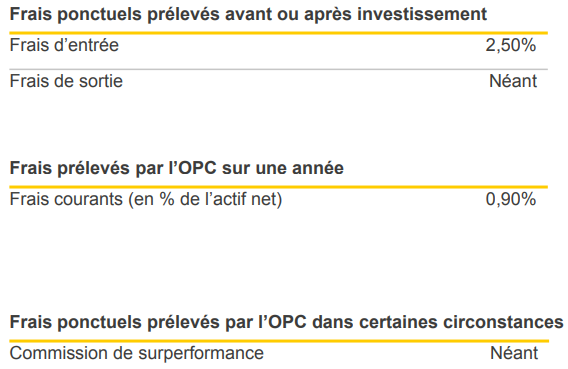Select the 'Frais d'entrée' label

64,45
